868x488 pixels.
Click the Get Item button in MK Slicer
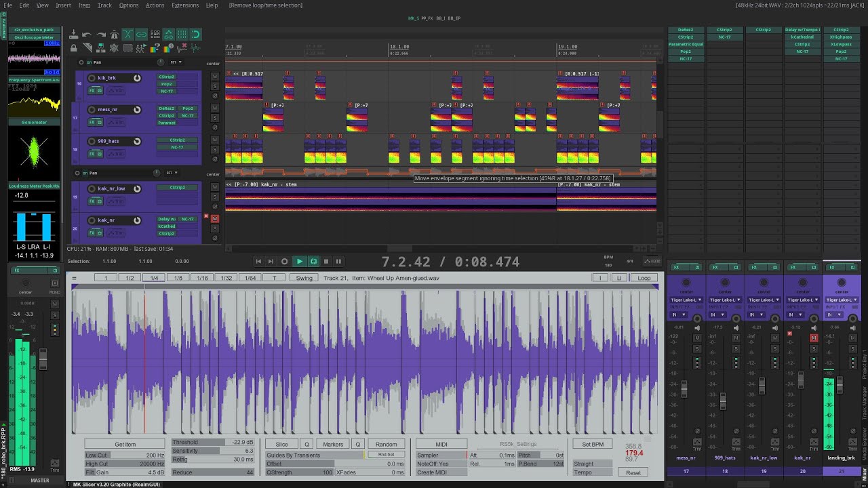[125, 445]
